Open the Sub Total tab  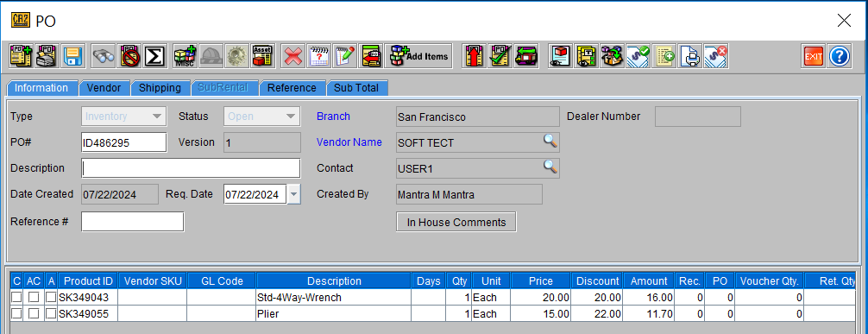[356, 88]
